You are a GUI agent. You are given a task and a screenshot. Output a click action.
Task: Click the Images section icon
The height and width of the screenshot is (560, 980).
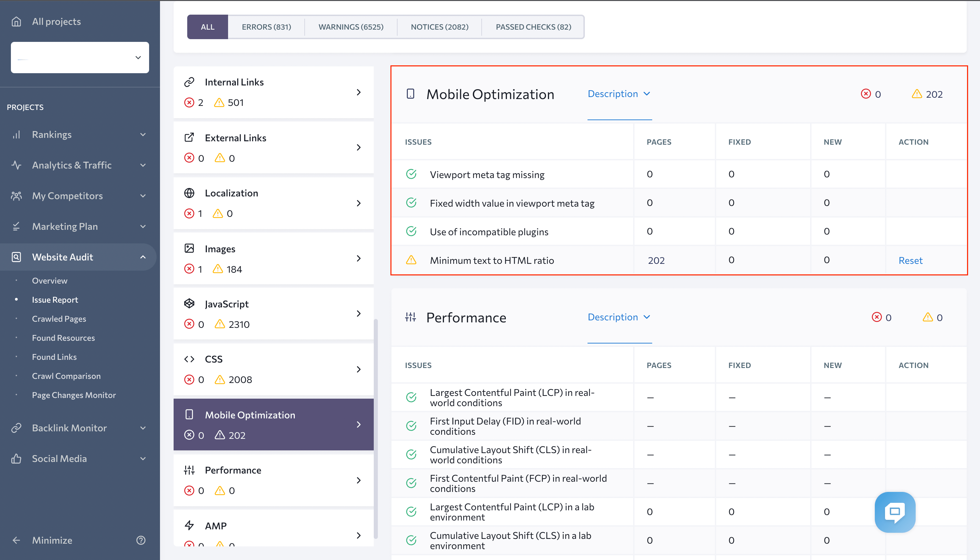[x=190, y=249]
